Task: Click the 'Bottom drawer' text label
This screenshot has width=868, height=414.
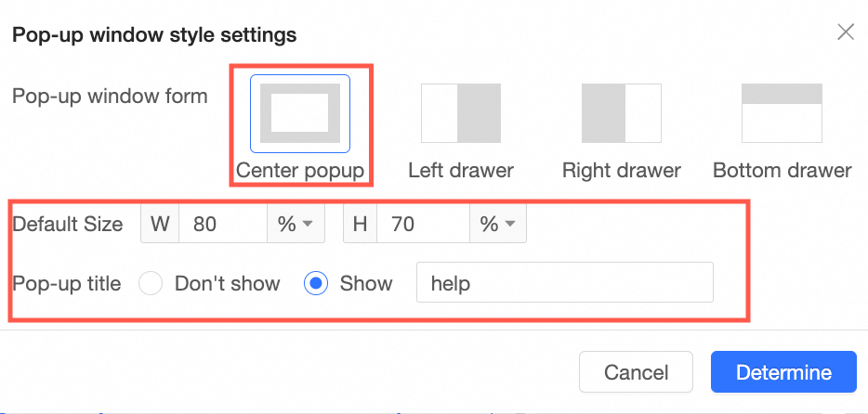Action: [783, 170]
